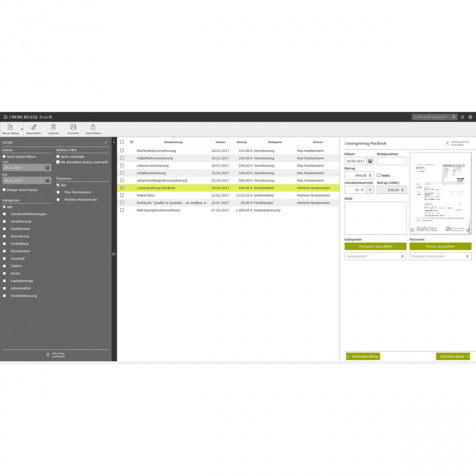The height and width of the screenshot is (476, 476).
Task: Sort by the Bezeichnung column header
Action: pyautogui.click(x=173, y=142)
